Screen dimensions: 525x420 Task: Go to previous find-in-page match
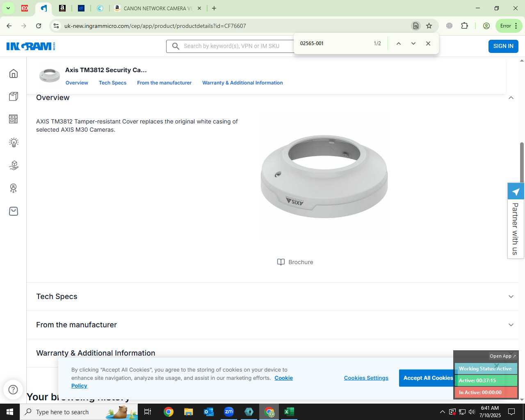coord(398,43)
